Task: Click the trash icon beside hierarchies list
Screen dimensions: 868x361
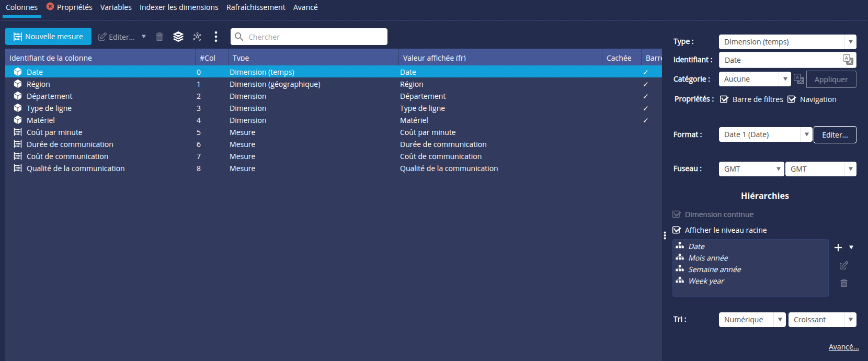Action: pos(843,283)
